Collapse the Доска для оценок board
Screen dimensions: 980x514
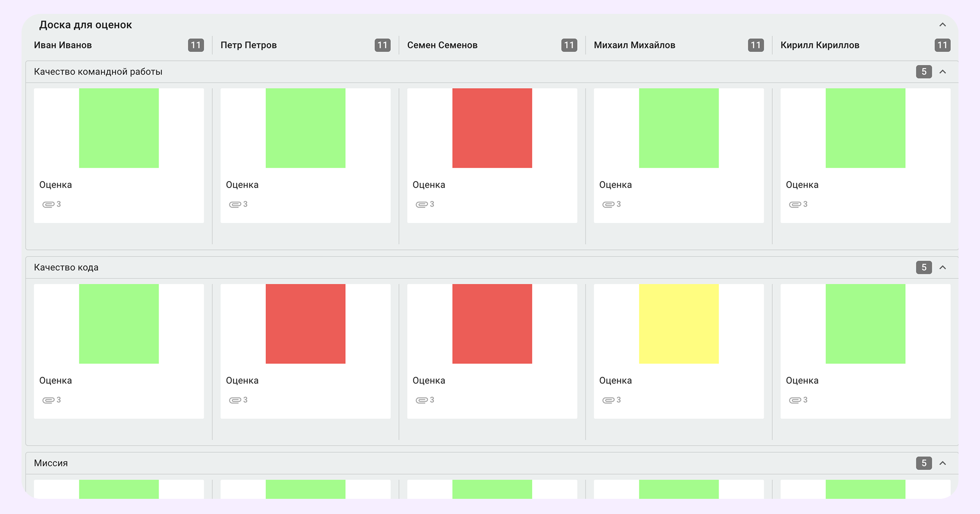pos(942,25)
